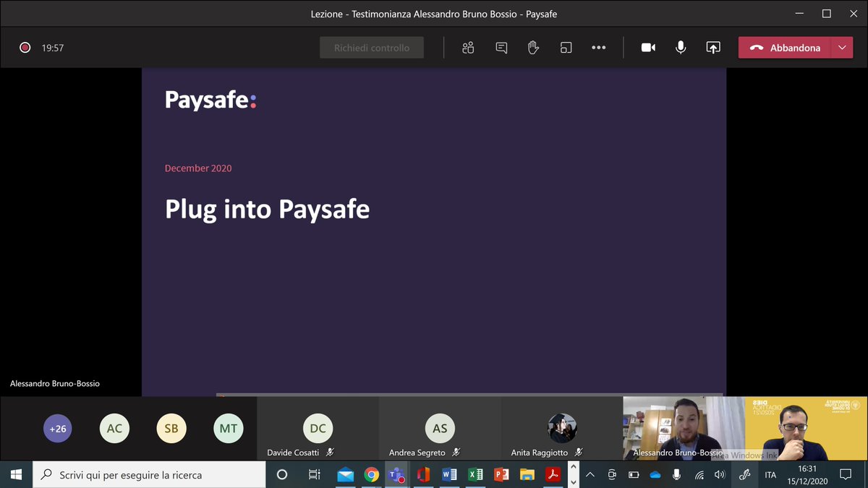The image size is (868, 488).
Task: Open Wi-Fi network tray icon
Action: point(699,475)
